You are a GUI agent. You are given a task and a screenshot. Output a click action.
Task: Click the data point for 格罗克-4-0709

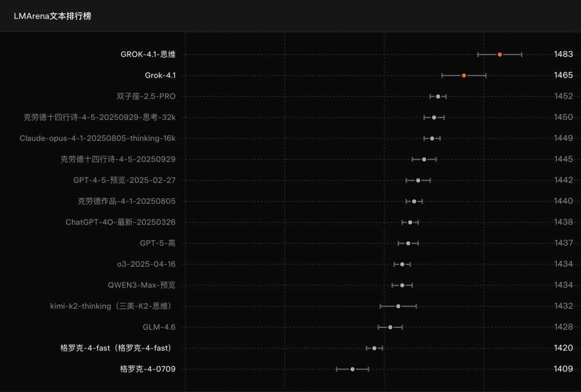coord(352,368)
